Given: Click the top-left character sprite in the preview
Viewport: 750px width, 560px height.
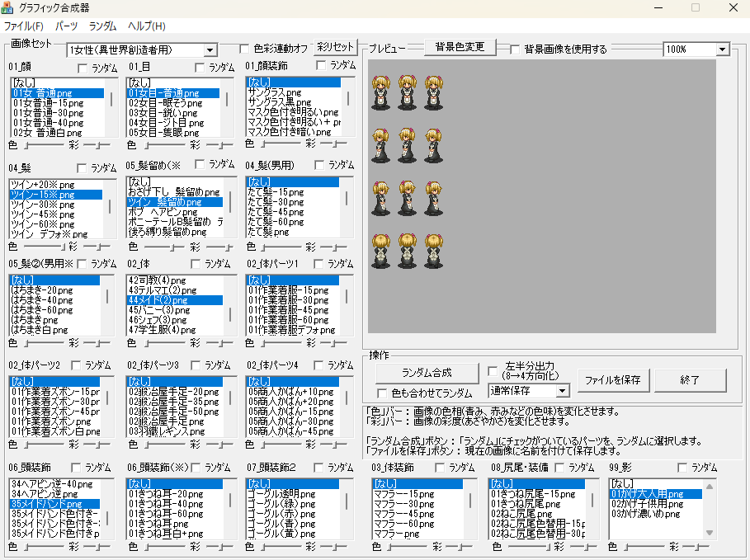Looking at the screenshot, I should [x=380, y=92].
